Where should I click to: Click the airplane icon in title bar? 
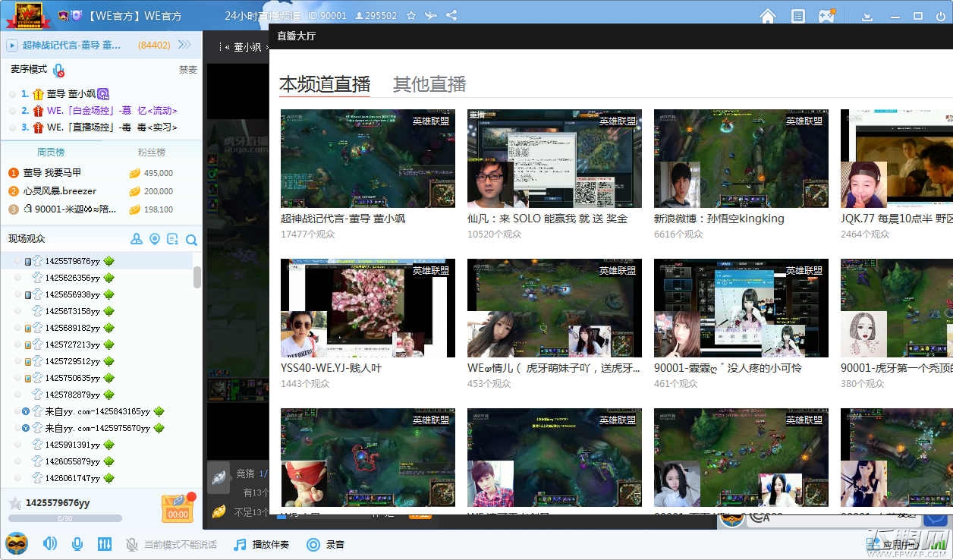click(x=431, y=15)
